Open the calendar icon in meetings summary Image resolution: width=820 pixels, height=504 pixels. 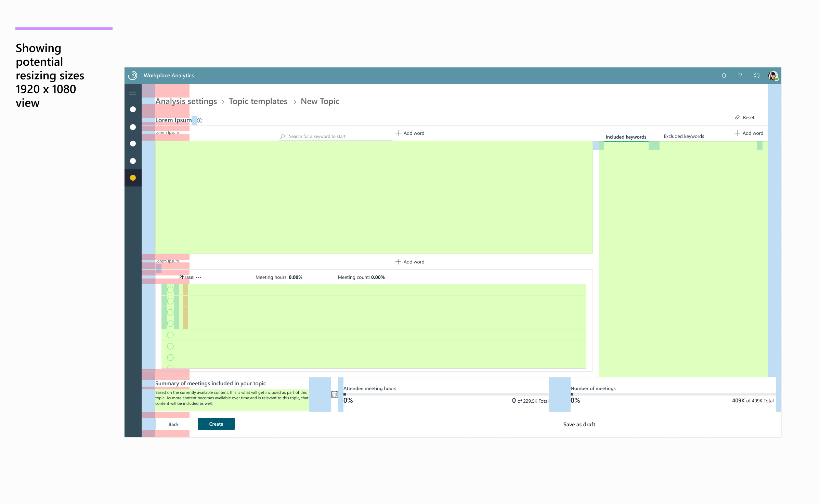tap(334, 394)
